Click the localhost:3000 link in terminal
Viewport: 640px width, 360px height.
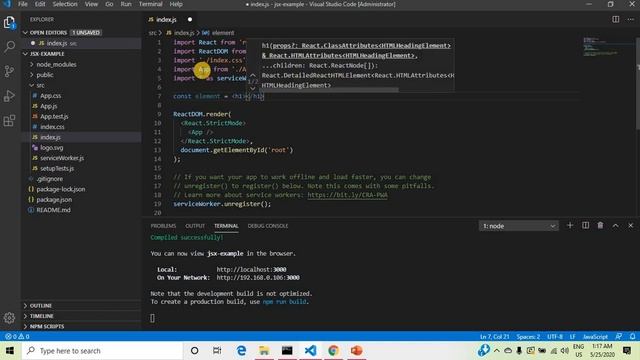pyautogui.click(x=251, y=269)
